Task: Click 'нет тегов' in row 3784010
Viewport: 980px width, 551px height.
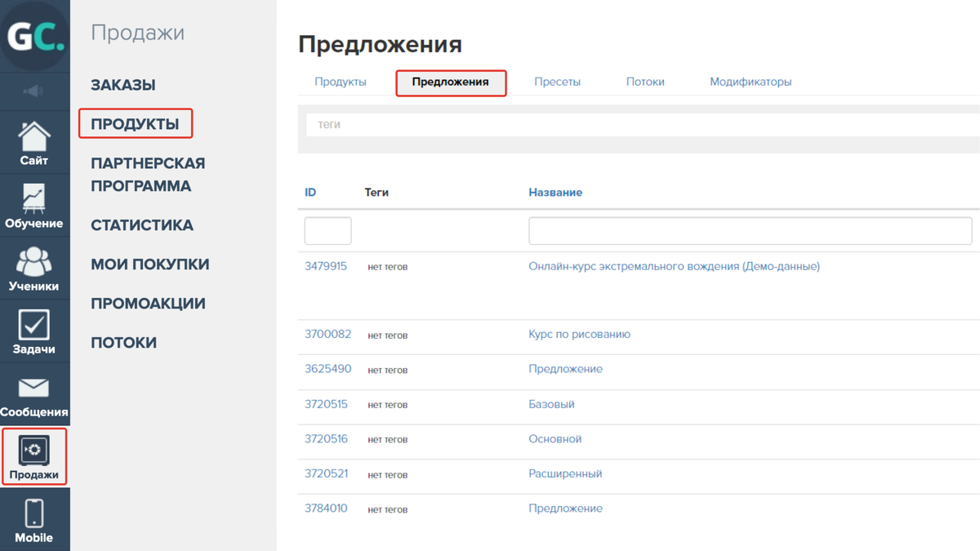Action: [388, 509]
